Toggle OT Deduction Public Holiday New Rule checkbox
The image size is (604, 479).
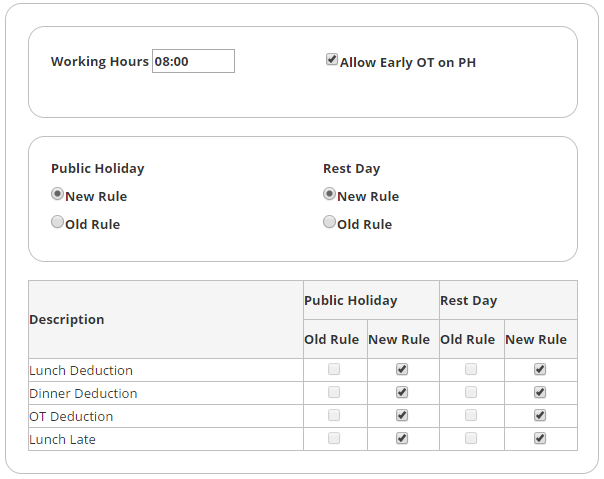click(x=402, y=415)
